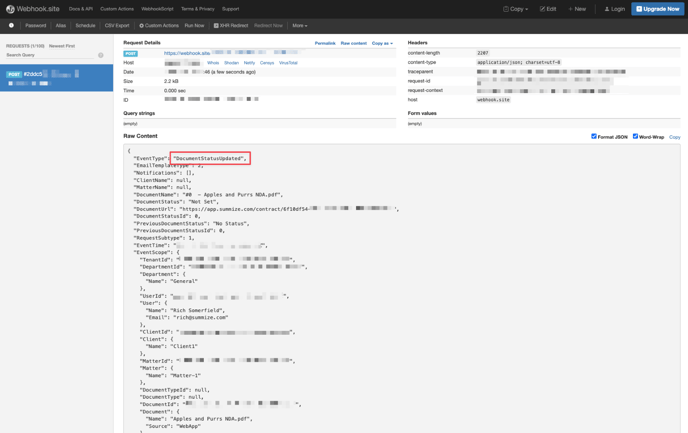
Task: Open Schedule setting
Action: [85, 25]
